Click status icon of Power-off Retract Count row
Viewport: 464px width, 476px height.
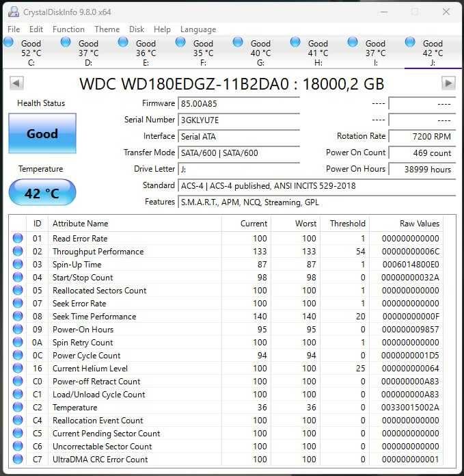[18, 382]
